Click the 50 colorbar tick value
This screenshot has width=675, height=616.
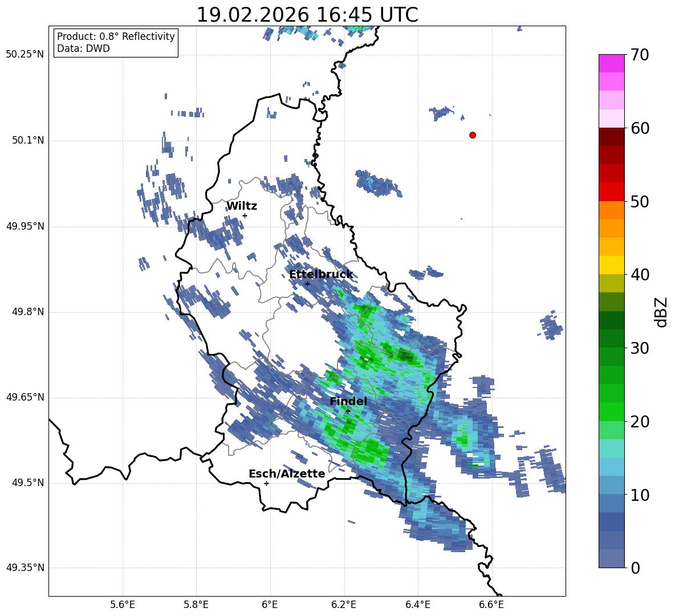(640, 202)
